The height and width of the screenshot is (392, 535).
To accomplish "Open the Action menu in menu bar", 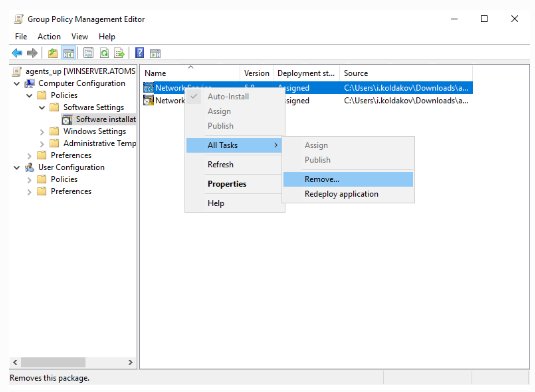I will point(49,37).
